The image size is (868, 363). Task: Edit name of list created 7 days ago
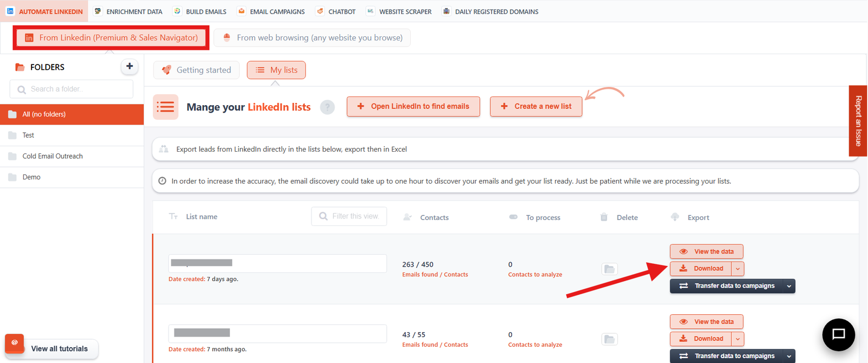pos(277,263)
